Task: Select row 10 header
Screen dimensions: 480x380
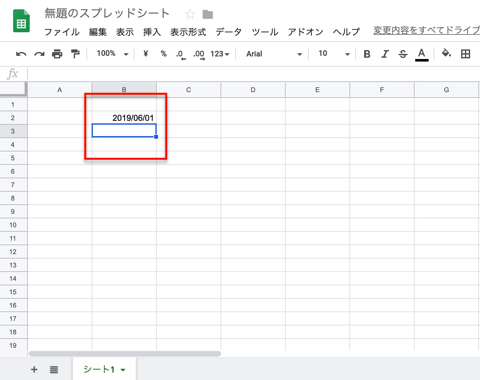Action: pyautogui.click(x=13, y=225)
